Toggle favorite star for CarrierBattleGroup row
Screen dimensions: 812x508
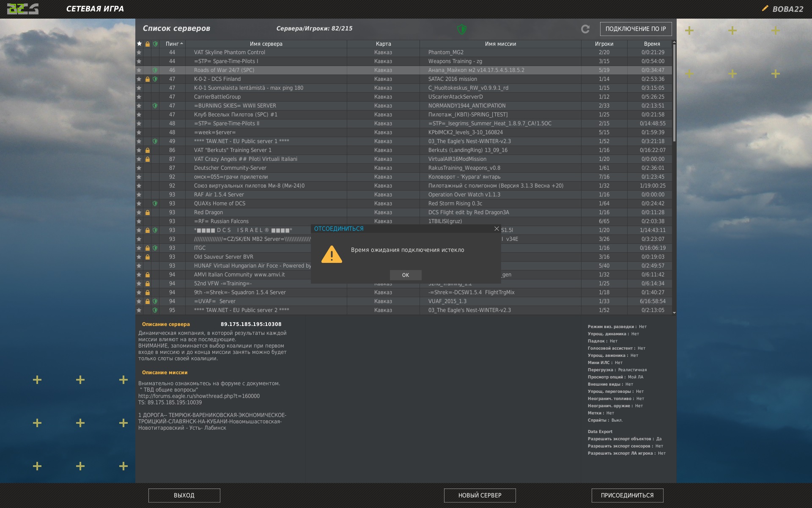(139, 97)
